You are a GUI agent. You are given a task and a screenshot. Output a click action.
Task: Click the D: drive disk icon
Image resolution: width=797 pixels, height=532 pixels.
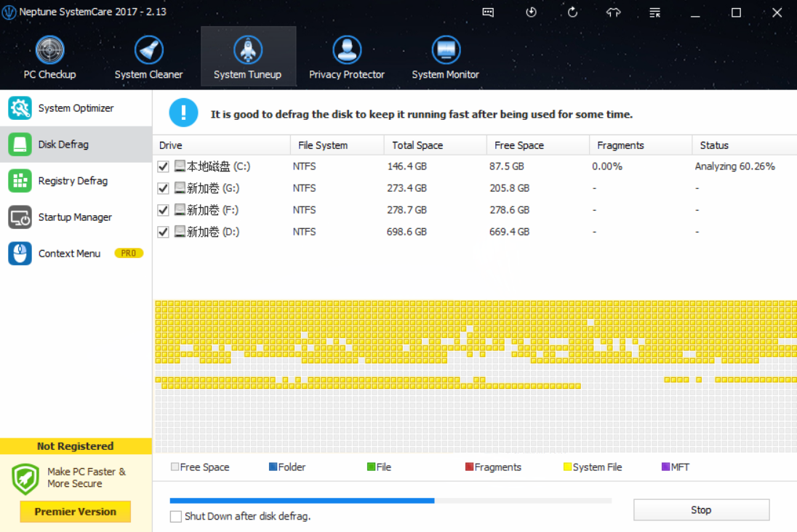[180, 231]
